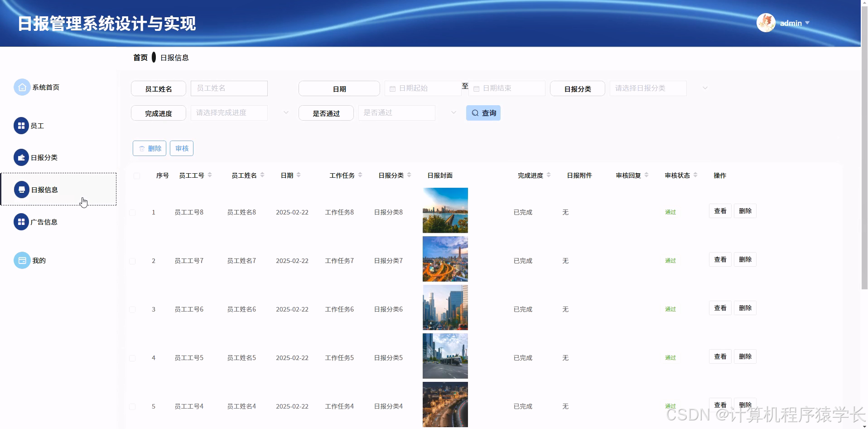Sort by 日报分类 column arrows
Viewport: 868px width, 429px height.
click(409, 175)
